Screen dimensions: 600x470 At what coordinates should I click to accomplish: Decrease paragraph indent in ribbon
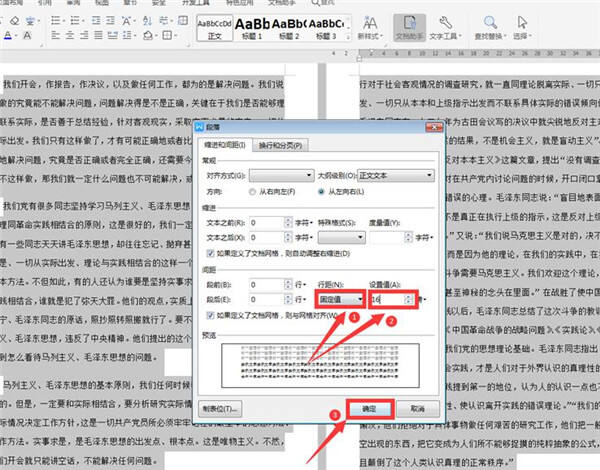[96, 20]
